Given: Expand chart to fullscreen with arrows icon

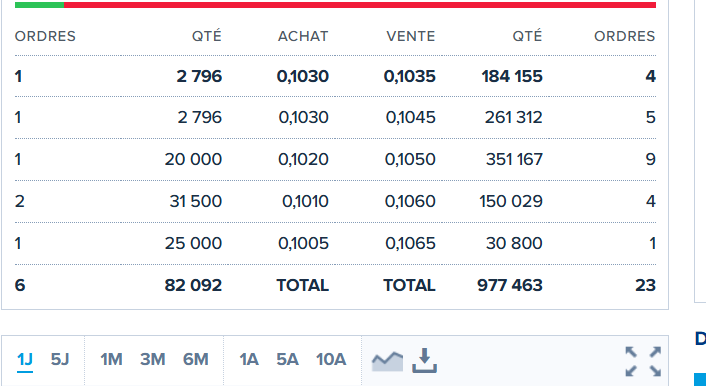Looking at the screenshot, I should (643, 361).
